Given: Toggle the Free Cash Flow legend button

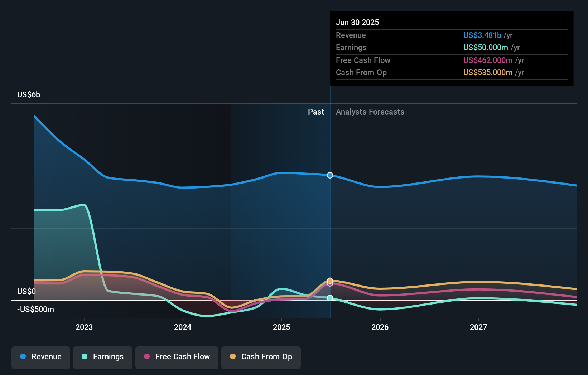Looking at the screenshot, I should click(x=177, y=357).
